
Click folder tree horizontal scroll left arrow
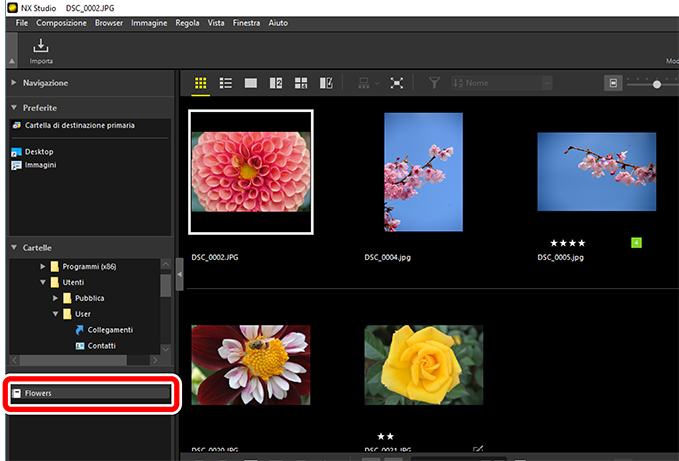14,360
